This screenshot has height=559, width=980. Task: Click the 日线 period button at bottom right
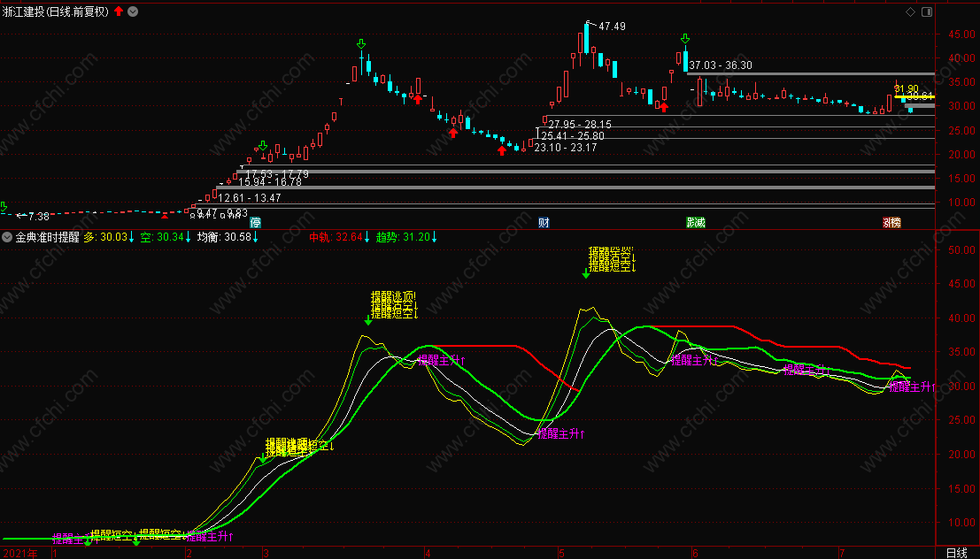[x=957, y=553]
